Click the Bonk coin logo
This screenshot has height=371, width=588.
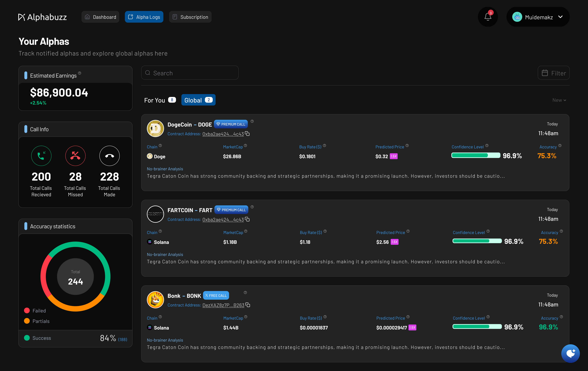[x=155, y=299]
